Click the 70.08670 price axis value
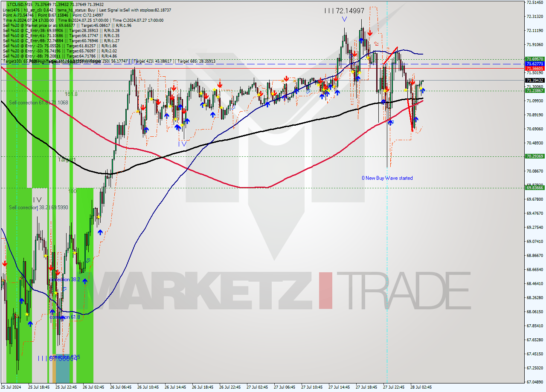This screenshot has height=392, width=546. click(x=534, y=171)
